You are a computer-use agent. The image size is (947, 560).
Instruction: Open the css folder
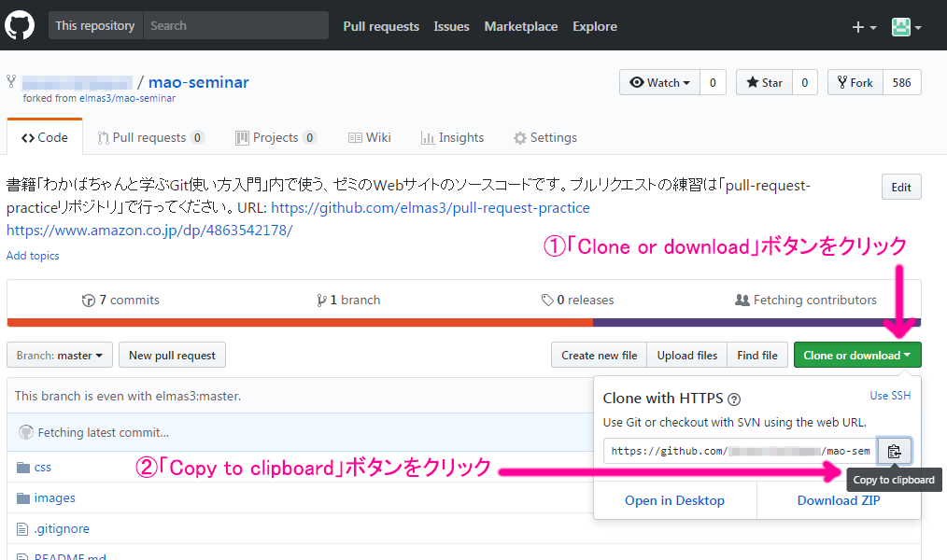tap(43, 467)
